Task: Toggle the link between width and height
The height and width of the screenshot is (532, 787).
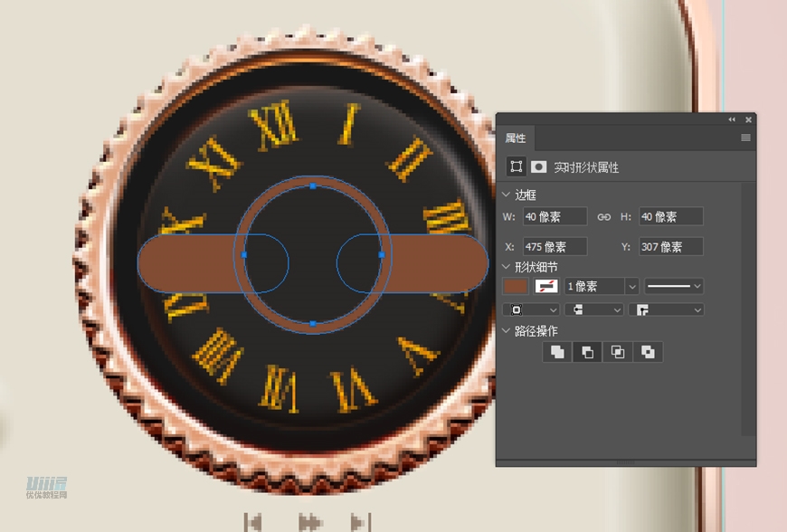Action: pos(604,217)
